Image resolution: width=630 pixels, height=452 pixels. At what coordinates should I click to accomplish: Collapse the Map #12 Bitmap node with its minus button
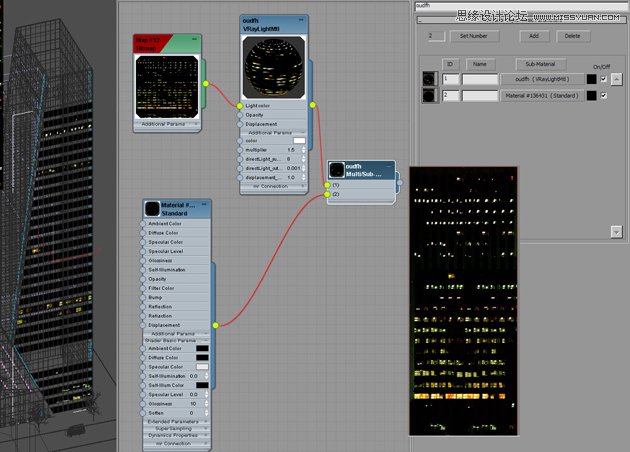pyautogui.click(x=194, y=39)
